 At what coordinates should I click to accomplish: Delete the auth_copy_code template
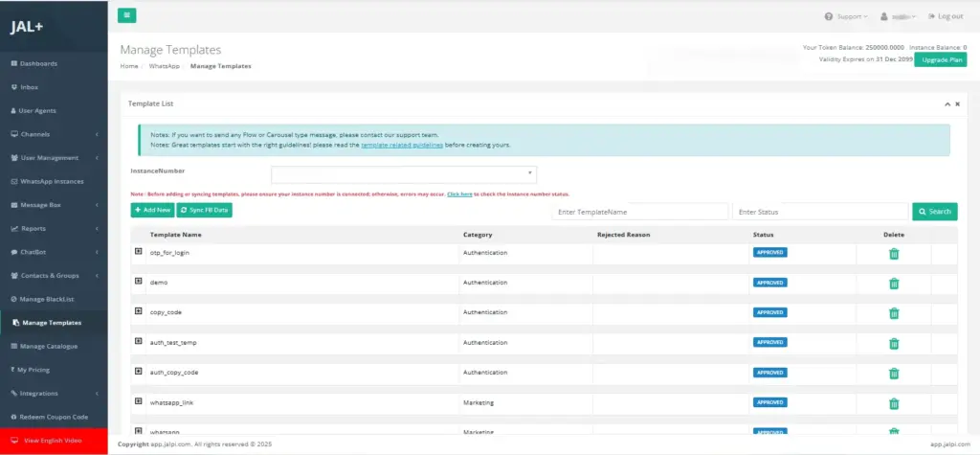click(x=894, y=374)
